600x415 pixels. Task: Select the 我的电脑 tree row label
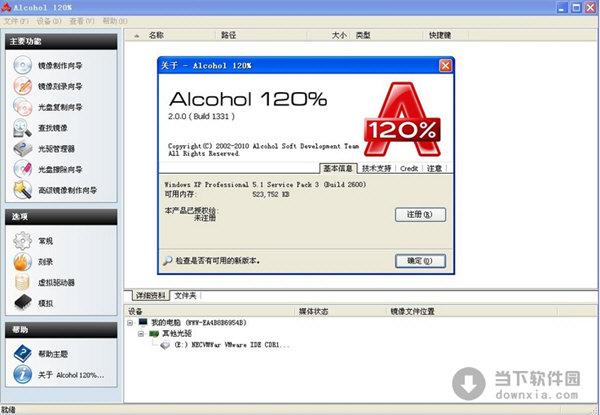tap(198, 322)
